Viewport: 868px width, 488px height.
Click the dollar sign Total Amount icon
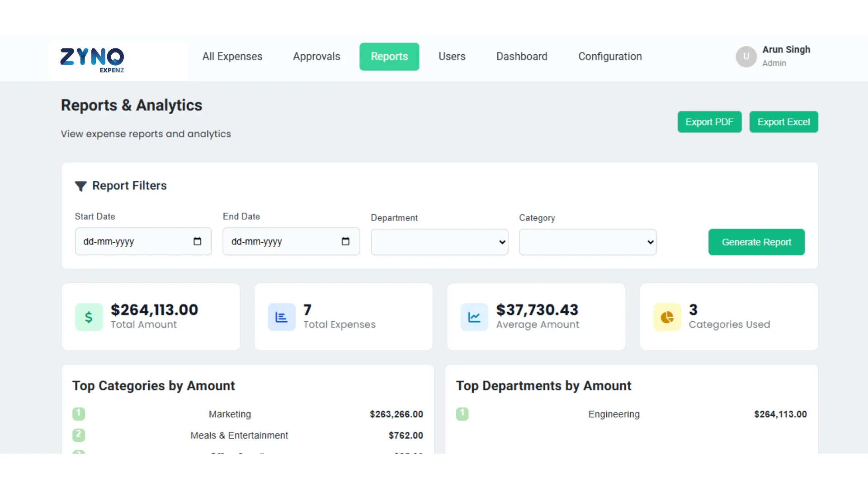[x=89, y=317]
